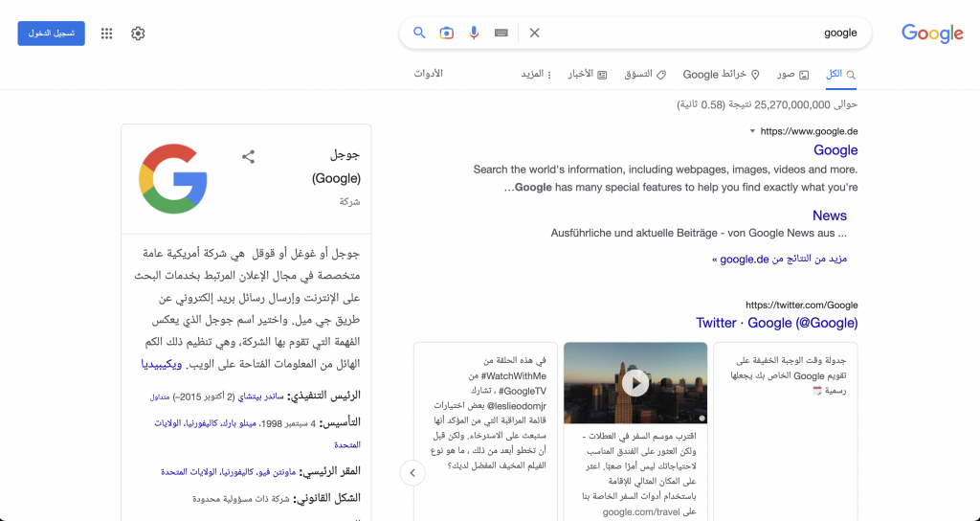Open the ويكيبيديا Wikipedia link
The image size is (980, 521).
point(161,364)
